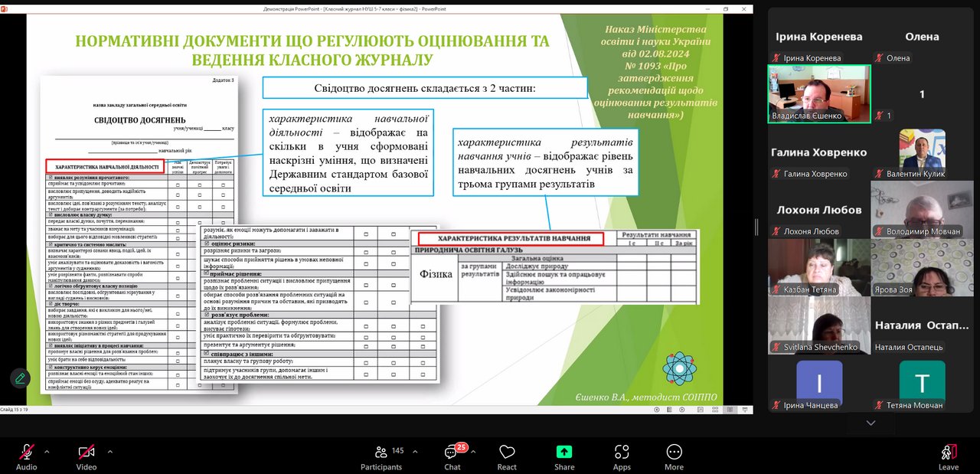The height and width of the screenshot is (474, 980).
Task: Click the 'Фізика' cell in results table
Action: click(x=435, y=273)
